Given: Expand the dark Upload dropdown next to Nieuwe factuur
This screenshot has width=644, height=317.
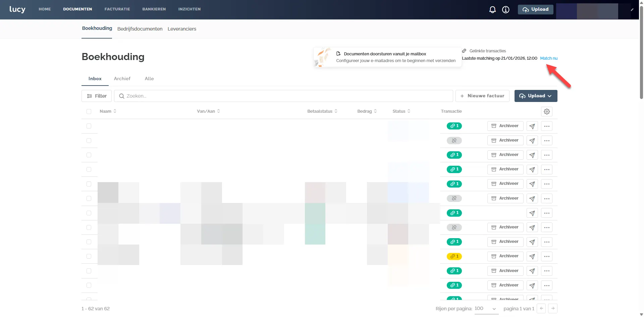Looking at the screenshot, I should [536, 96].
